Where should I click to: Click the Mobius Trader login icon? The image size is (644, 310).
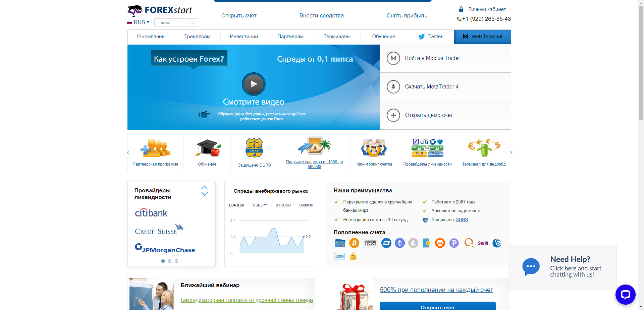tap(393, 58)
